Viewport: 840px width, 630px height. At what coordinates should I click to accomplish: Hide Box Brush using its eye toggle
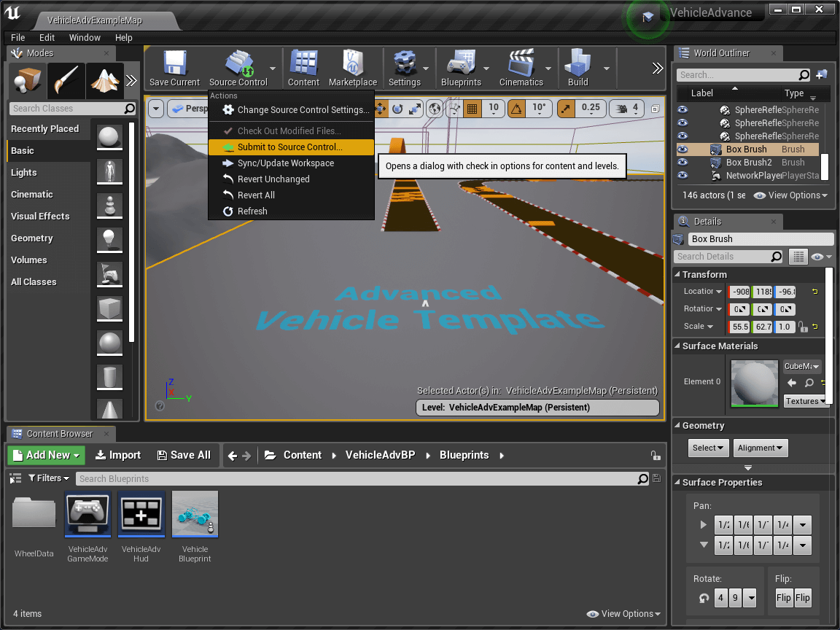pos(681,149)
